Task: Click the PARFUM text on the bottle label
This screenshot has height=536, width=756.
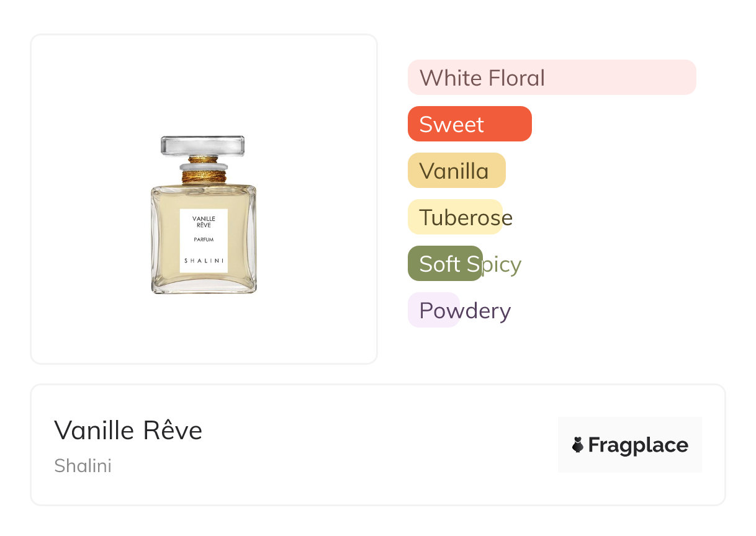Action: (x=204, y=239)
